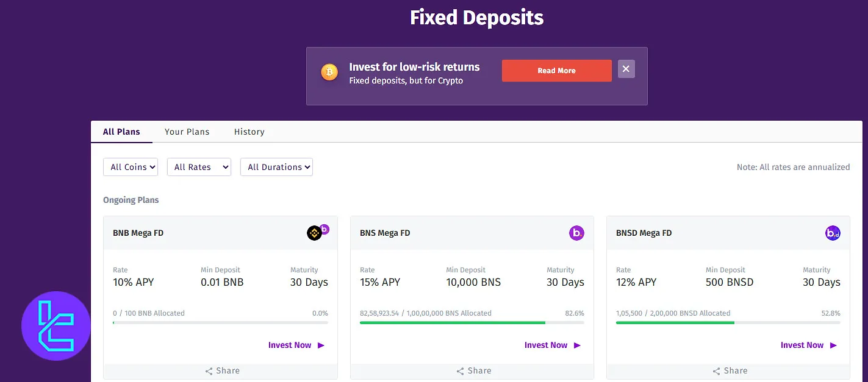Viewport: 868px width, 382px height.
Task: Click Read More in the promo banner
Action: coord(556,71)
